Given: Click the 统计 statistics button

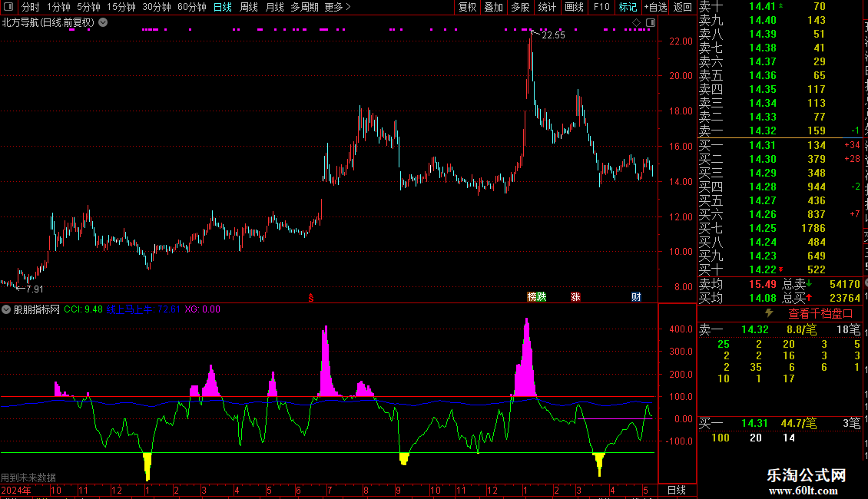Looking at the screenshot, I should click(547, 7).
